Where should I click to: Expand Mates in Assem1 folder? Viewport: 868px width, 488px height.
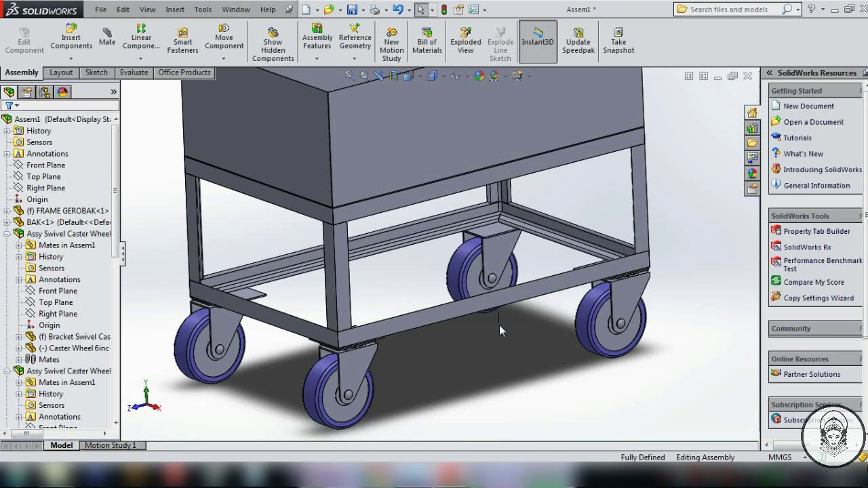click(19, 245)
